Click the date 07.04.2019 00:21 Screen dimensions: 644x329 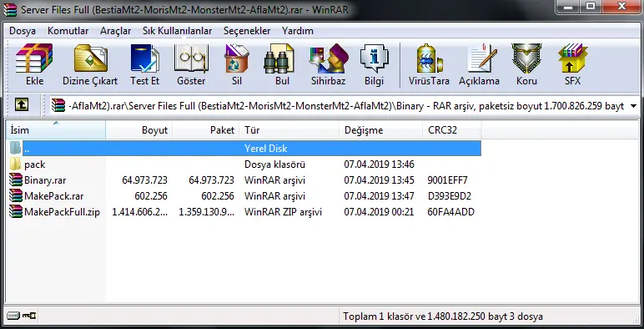(379, 212)
